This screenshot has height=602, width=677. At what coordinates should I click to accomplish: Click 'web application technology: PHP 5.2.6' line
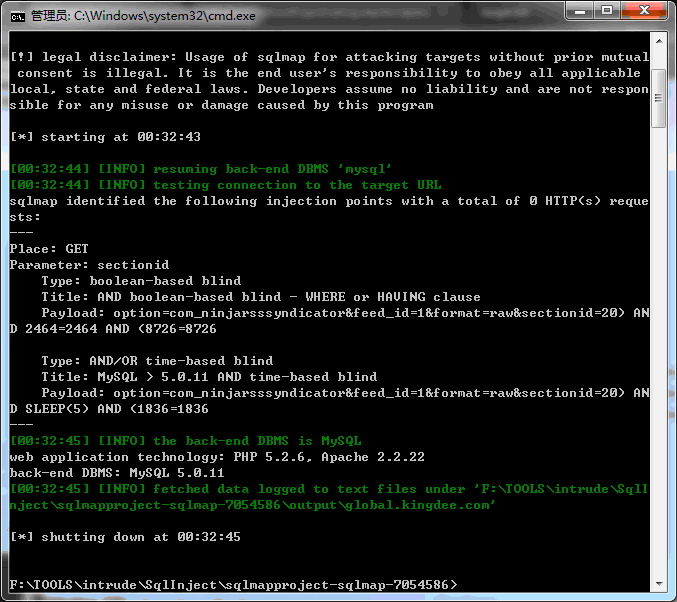coord(217,456)
